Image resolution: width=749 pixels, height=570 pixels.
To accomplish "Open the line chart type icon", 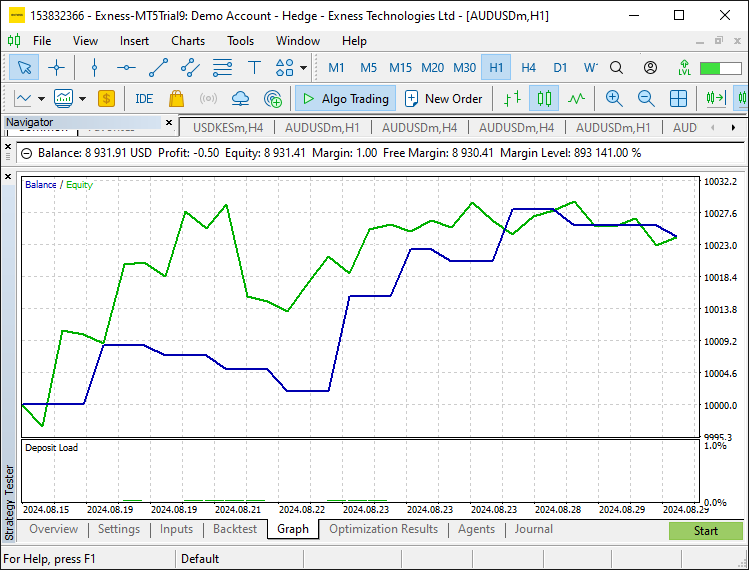I will coord(23,99).
